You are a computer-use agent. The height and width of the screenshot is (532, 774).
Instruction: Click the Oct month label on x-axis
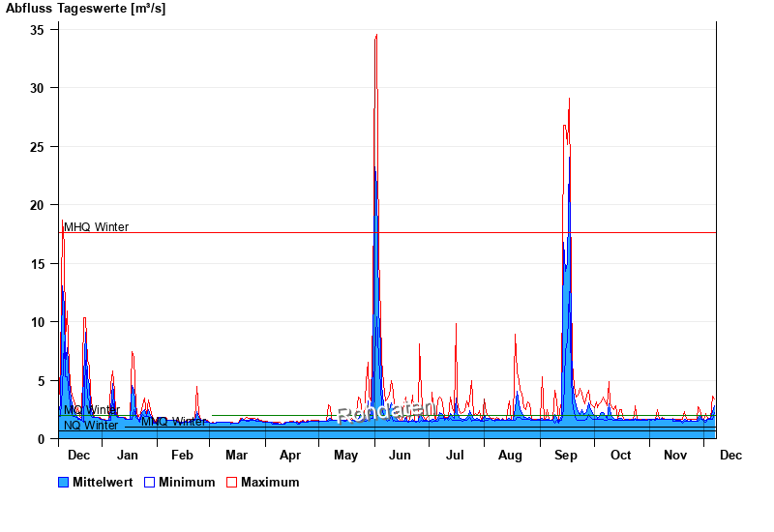click(x=620, y=456)
